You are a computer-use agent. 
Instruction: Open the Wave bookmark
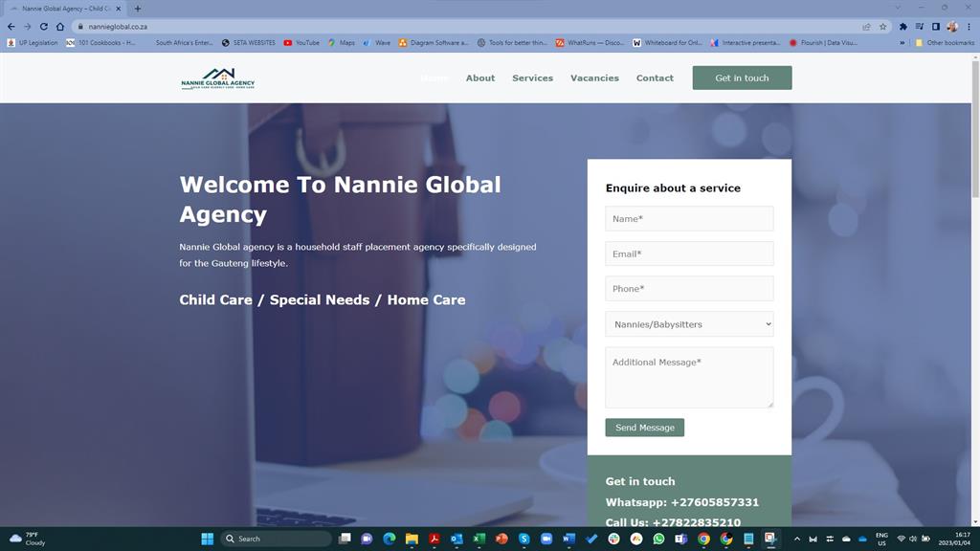tap(377, 42)
